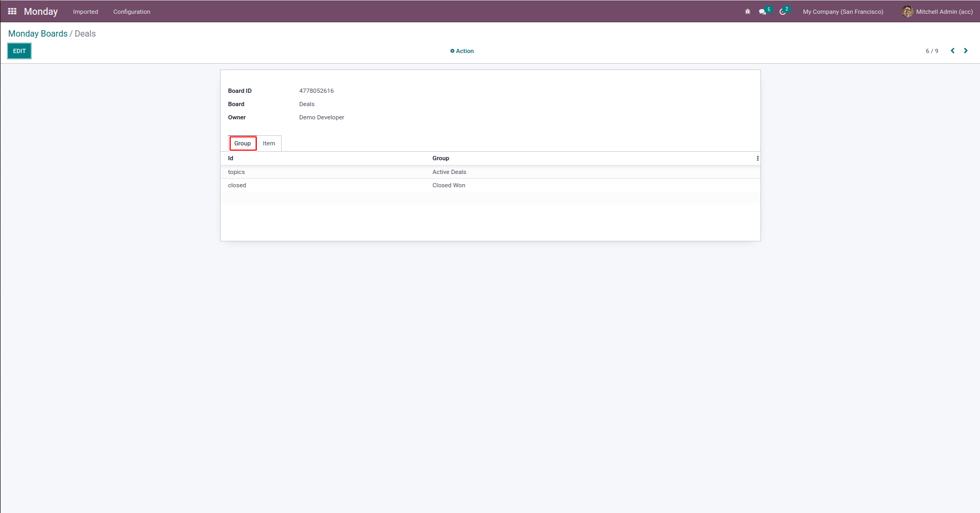Screen dimensions: 980x513
Task: Click the Owner value 'Demo Developer'
Action: 322,117
